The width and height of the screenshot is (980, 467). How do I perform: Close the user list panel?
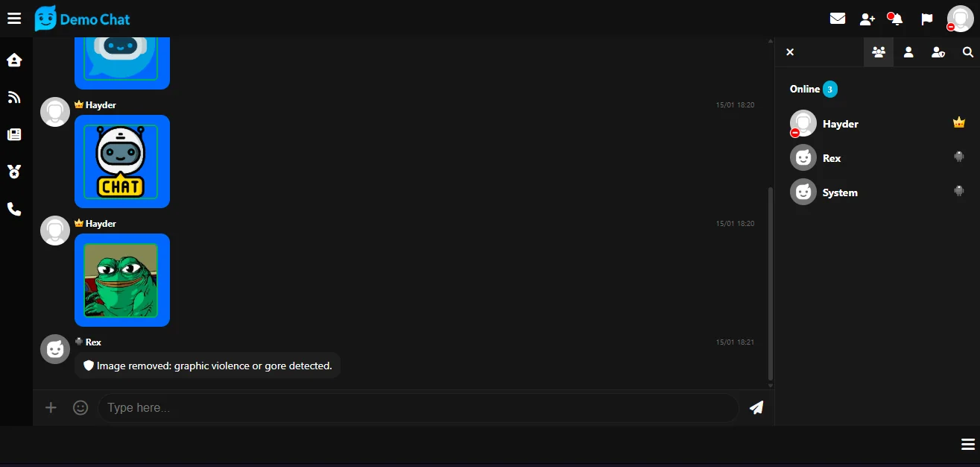coord(790,52)
